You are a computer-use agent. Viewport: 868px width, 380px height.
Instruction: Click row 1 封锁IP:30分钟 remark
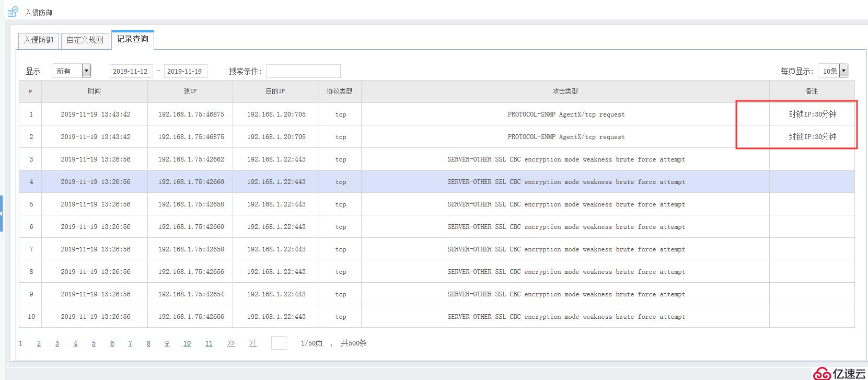tap(812, 114)
